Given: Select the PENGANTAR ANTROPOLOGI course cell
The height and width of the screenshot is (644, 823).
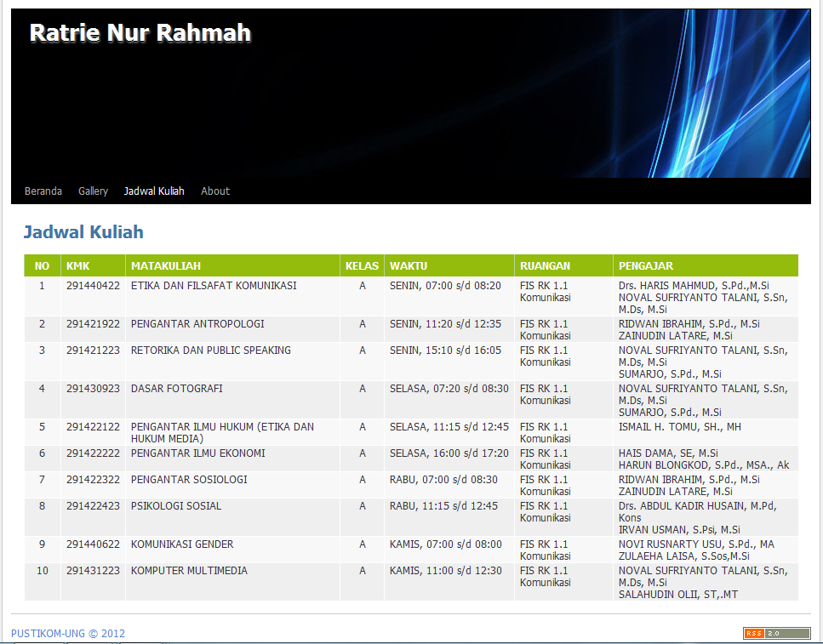Looking at the screenshot, I should click(x=197, y=324).
